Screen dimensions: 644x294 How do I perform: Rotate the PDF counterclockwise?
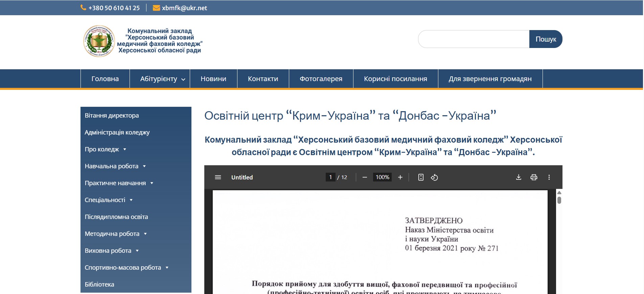(x=434, y=177)
